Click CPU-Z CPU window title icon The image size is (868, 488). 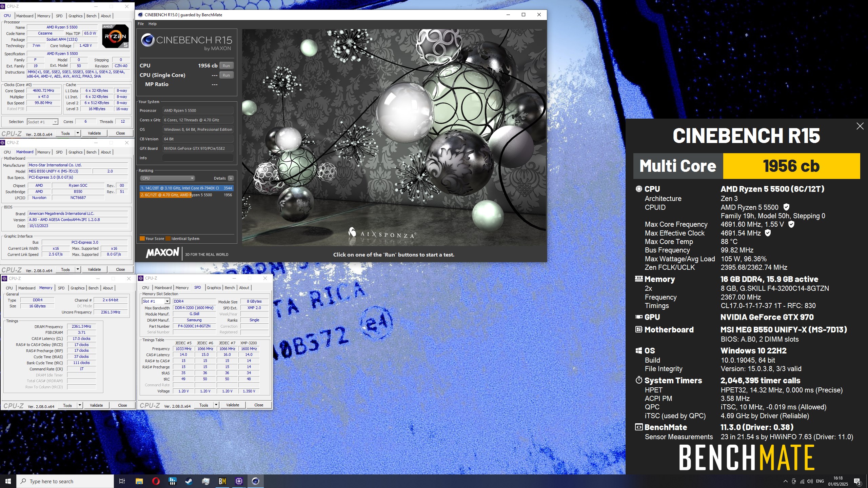tap(3, 6)
